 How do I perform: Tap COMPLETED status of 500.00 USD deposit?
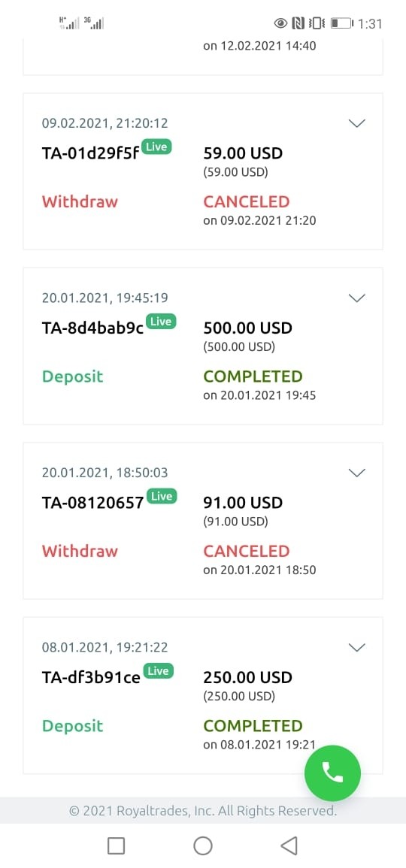(253, 377)
